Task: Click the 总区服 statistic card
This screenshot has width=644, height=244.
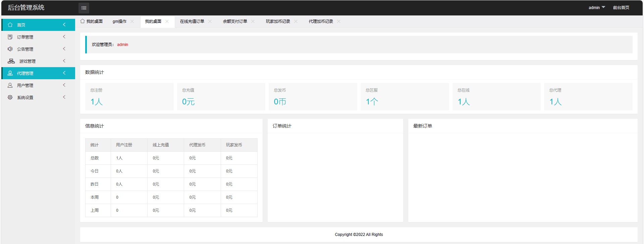Action: (405, 97)
